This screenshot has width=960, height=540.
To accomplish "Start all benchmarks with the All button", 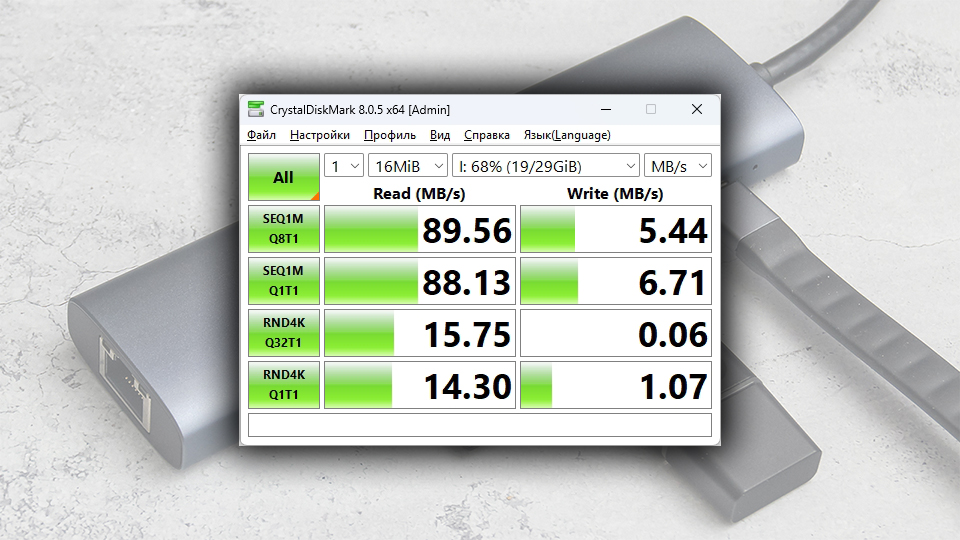I will (x=283, y=177).
